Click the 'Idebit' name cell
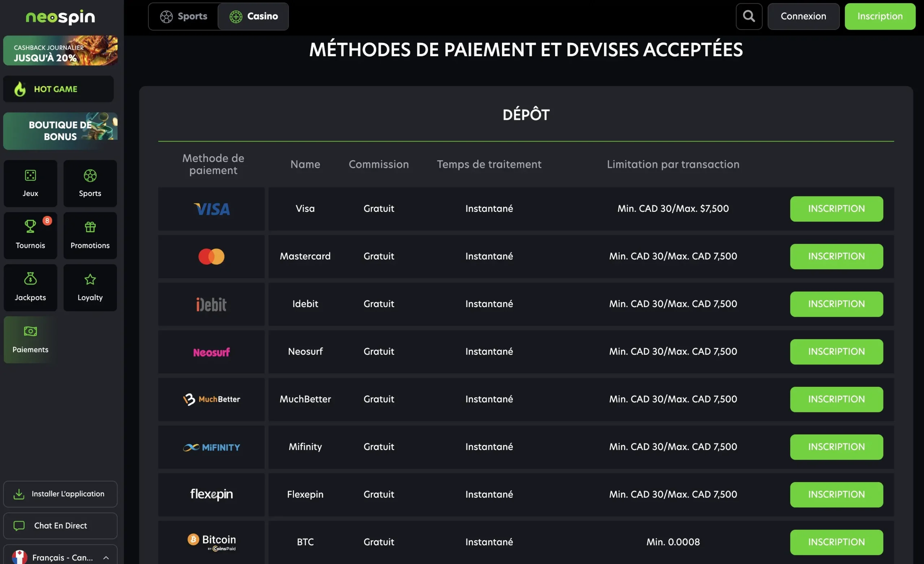924x564 pixels. (305, 304)
